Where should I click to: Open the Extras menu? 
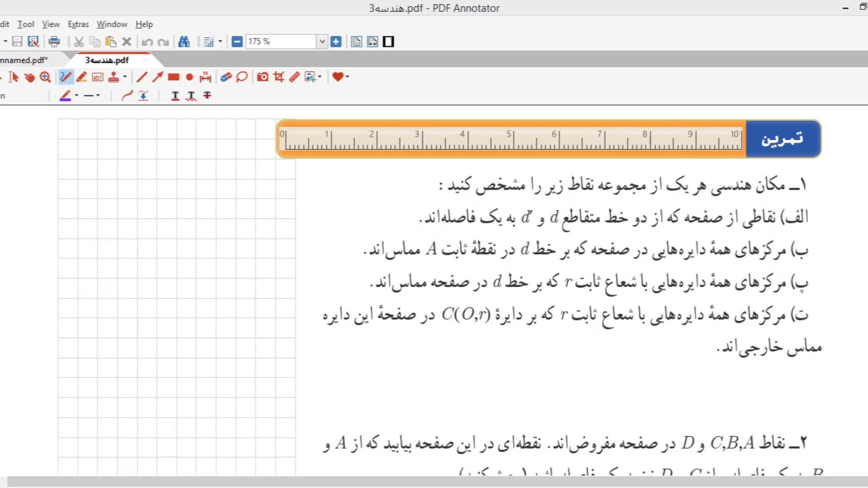(78, 24)
